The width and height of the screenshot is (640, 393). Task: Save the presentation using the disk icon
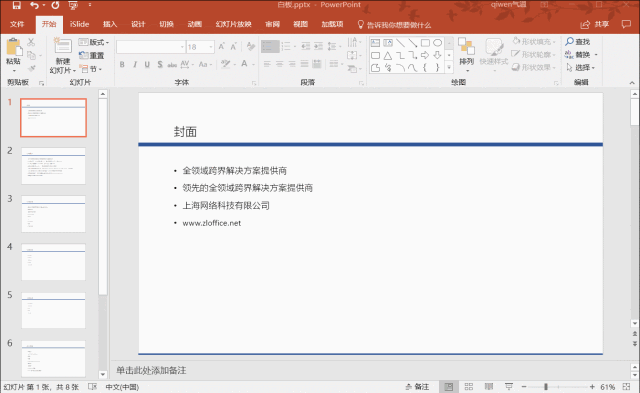tap(16, 5)
